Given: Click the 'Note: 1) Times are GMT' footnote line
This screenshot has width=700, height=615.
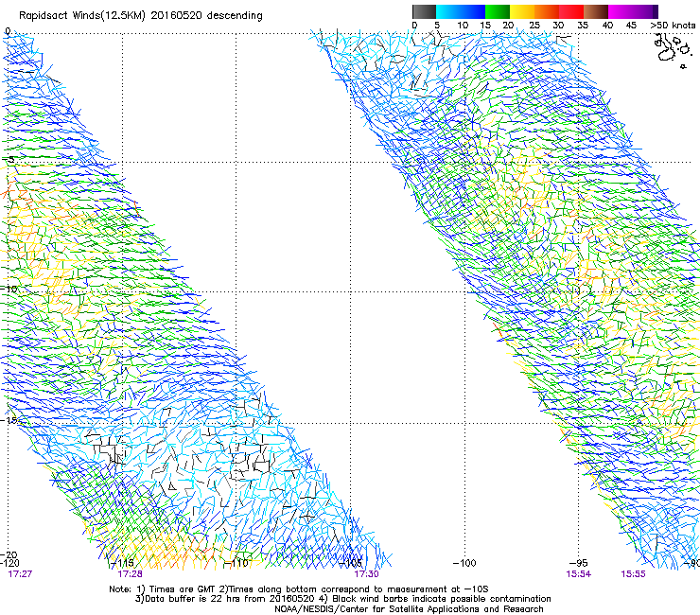Looking at the screenshot, I should [x=299, y=589].
